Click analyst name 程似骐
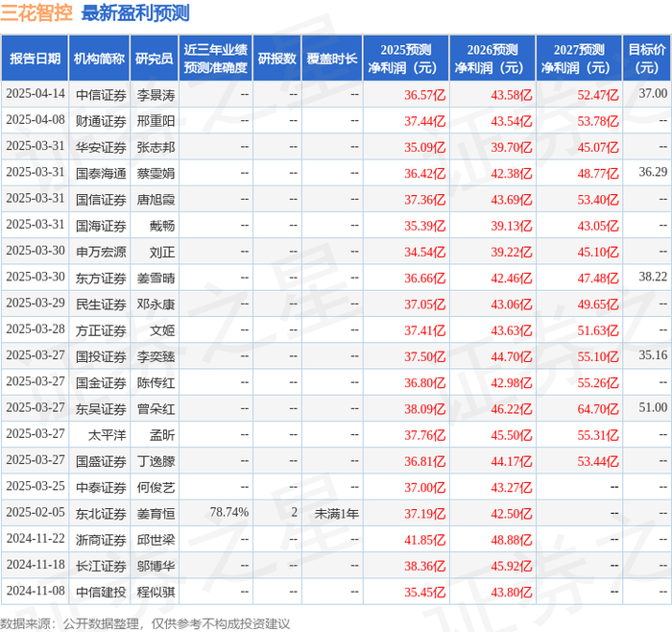 click(156, 593)
